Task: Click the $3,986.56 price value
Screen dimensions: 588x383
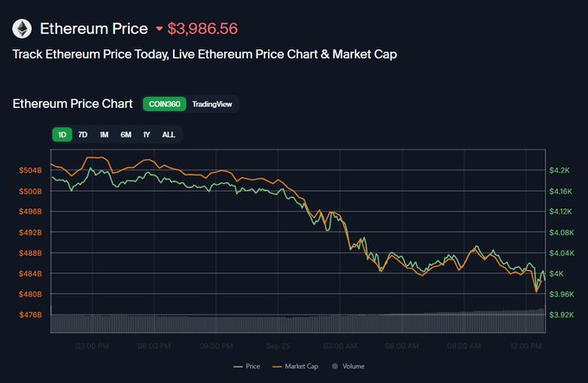Action: [202, 29]
